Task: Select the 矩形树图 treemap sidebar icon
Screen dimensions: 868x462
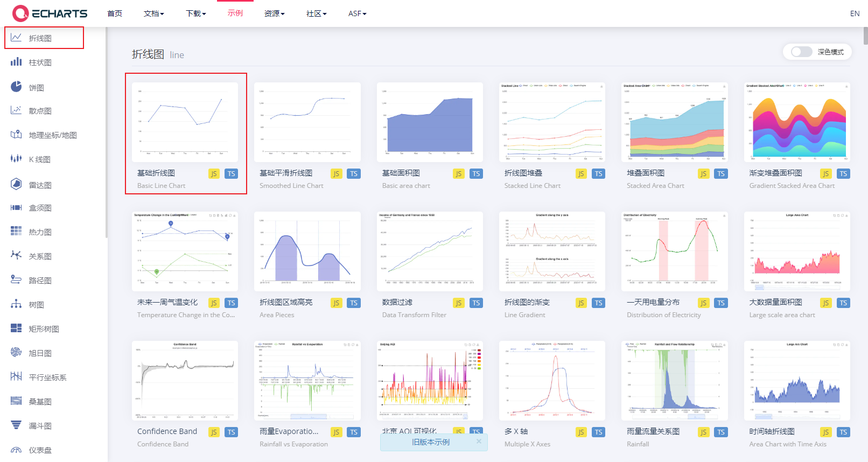Action: pos(16,328)
